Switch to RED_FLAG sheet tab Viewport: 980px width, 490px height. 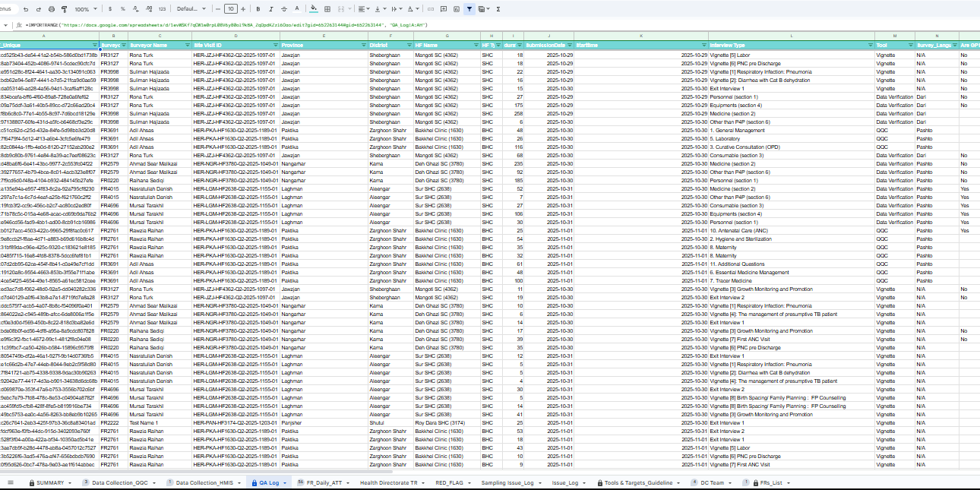tap(449, 482)
